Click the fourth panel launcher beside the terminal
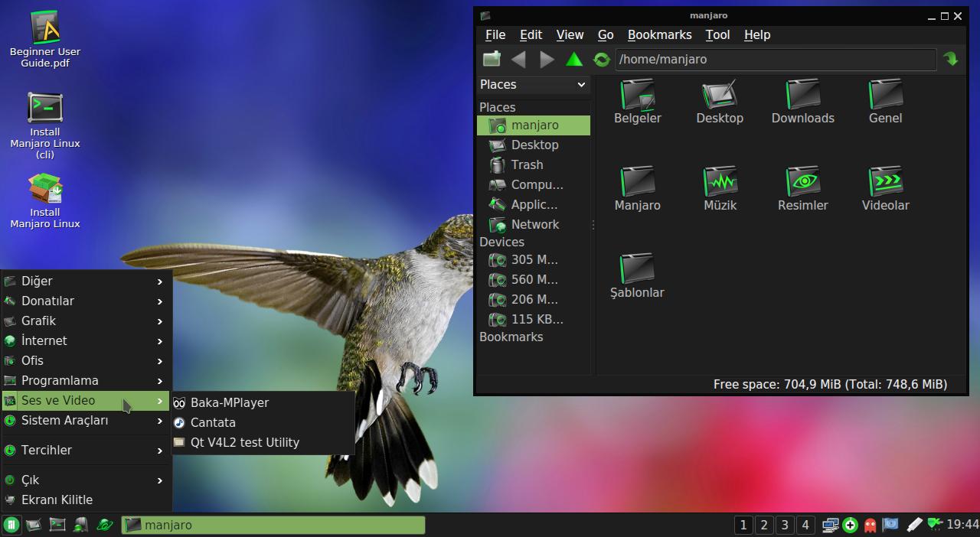Screen dimensions: 980x537 (80, 525)
